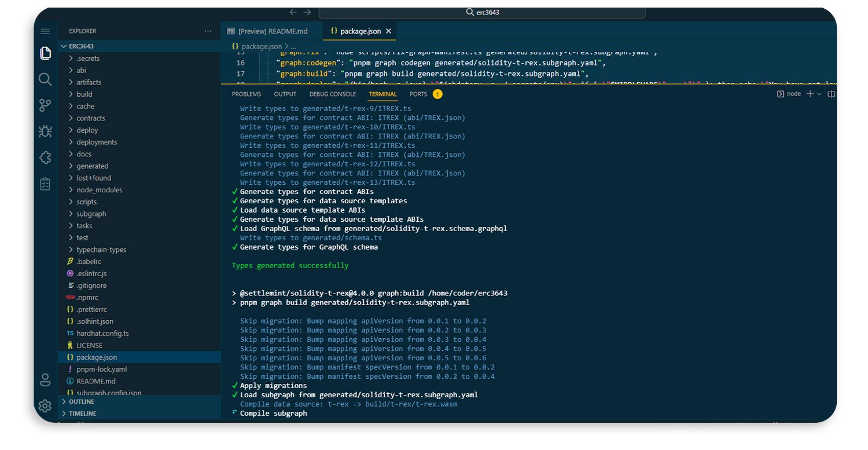
Task: Open the Search view in the activity bar
Action: coord(45,80)
